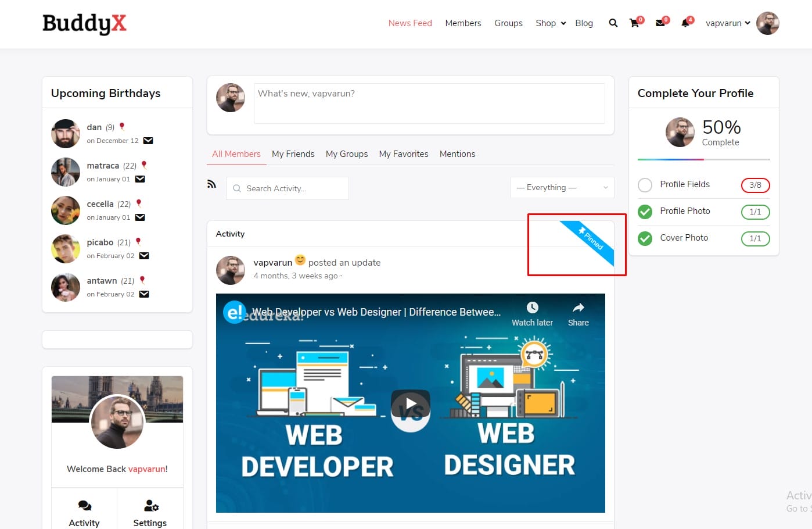Open the Members page link
Screen dimensions: 812x529
[463, 23]
